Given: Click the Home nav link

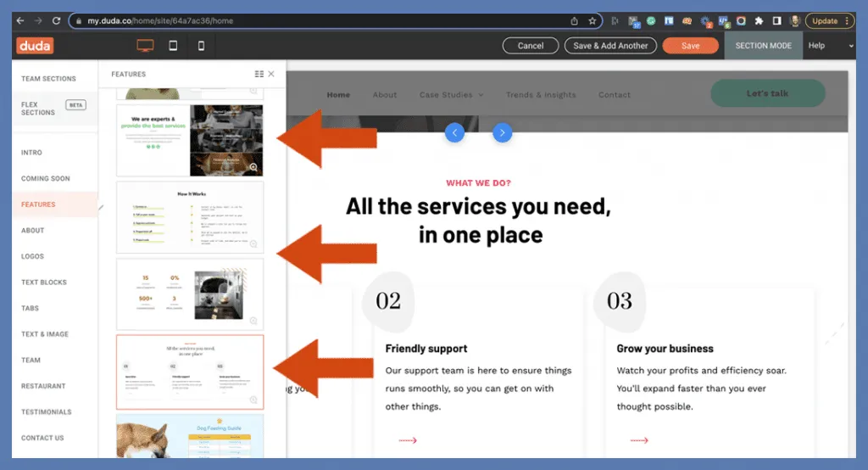Looking at the screenshot, I should tap(338, 95).
